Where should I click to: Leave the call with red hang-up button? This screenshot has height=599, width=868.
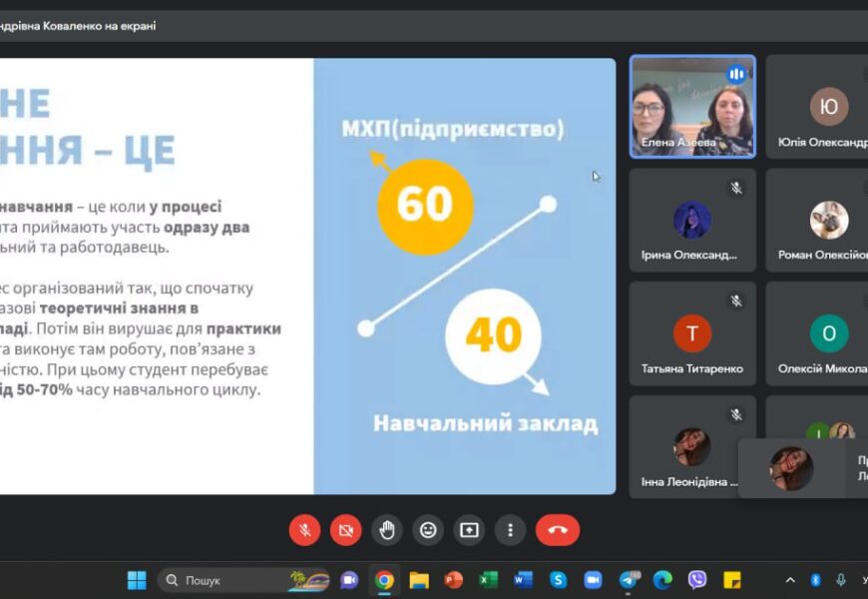tap(557, 530)
